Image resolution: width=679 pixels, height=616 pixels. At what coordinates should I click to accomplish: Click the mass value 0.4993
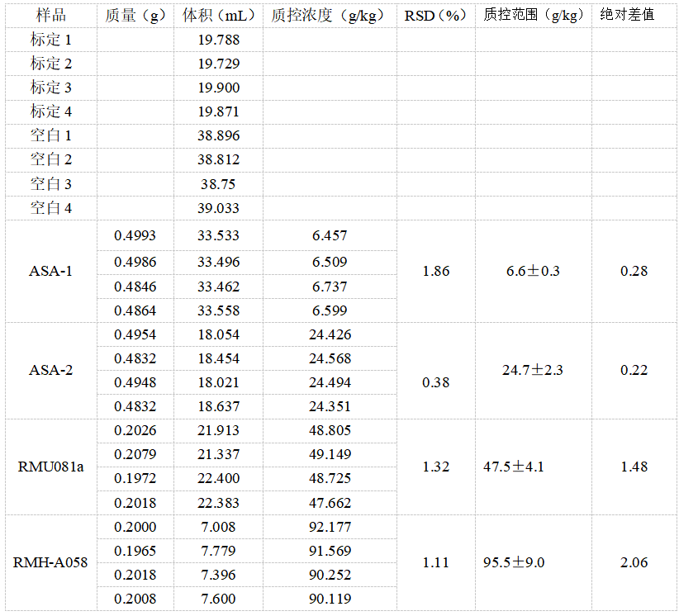click(x=135, y=235)
